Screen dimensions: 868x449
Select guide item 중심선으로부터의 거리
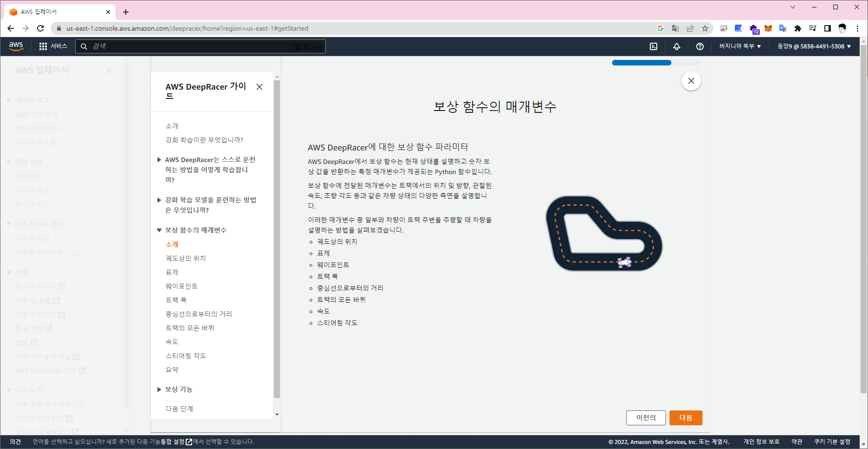pos(199,314)
